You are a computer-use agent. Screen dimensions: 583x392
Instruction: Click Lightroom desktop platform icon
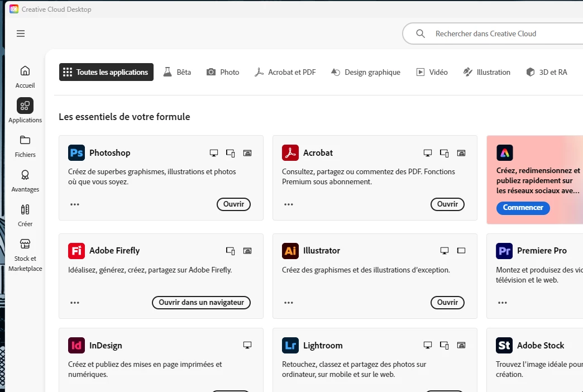(x=428, y=346)
